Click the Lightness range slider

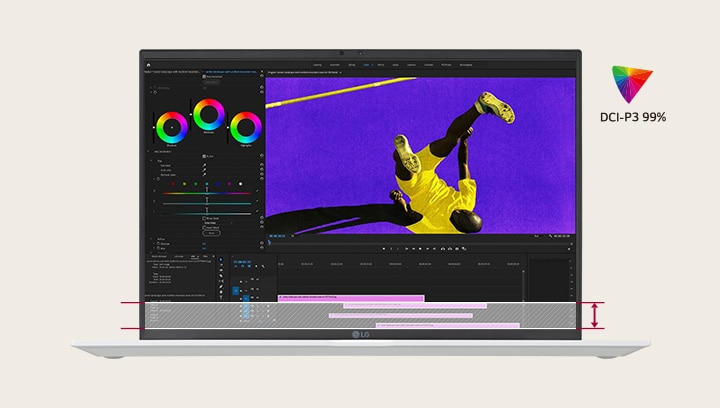point(207,213)
